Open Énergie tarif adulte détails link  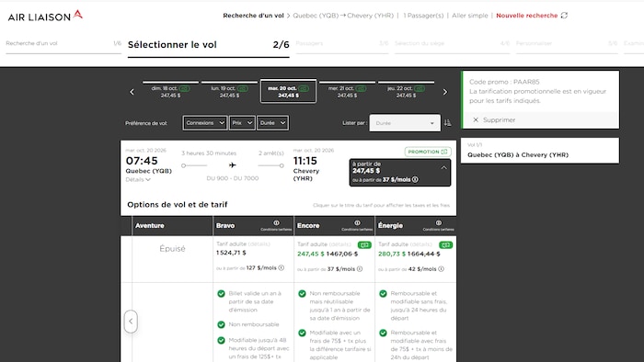pos(421,243)
